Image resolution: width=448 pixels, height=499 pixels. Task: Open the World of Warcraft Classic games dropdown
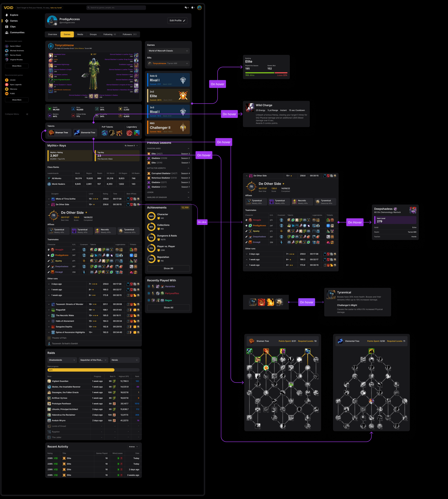point(168,51)
